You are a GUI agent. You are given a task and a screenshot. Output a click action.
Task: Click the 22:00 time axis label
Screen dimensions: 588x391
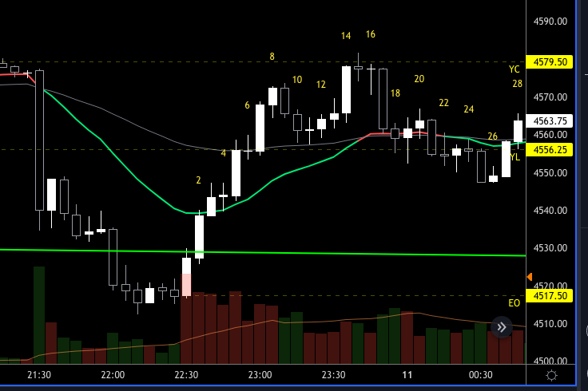click(x=113, y=375)
